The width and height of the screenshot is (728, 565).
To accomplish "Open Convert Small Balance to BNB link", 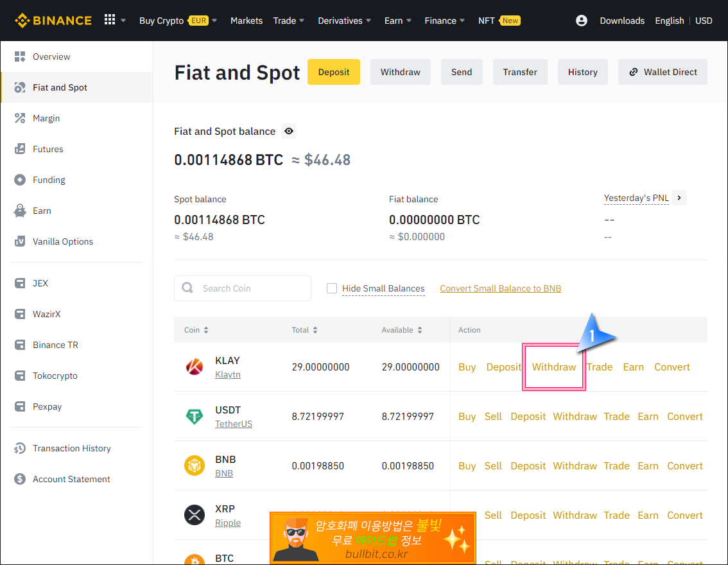I will tap(501, 288).
